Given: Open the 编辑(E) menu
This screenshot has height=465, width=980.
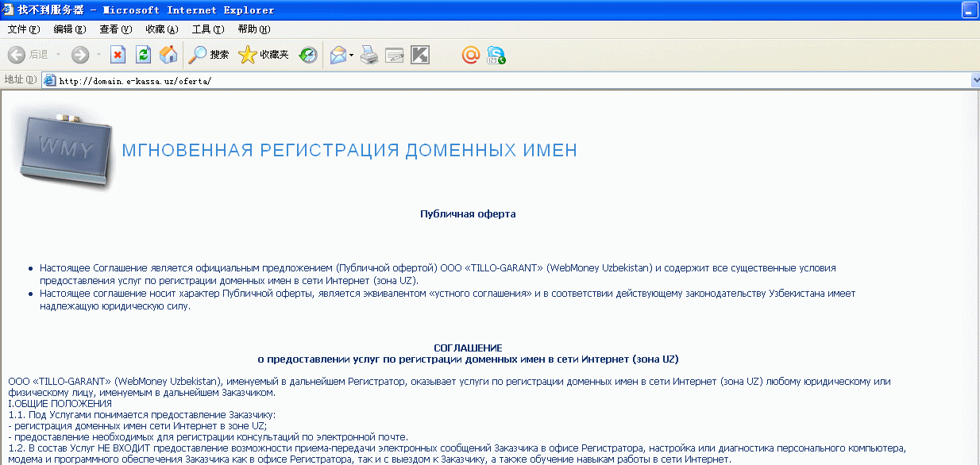Looking at the screenshot, I should tap(69, 29).
